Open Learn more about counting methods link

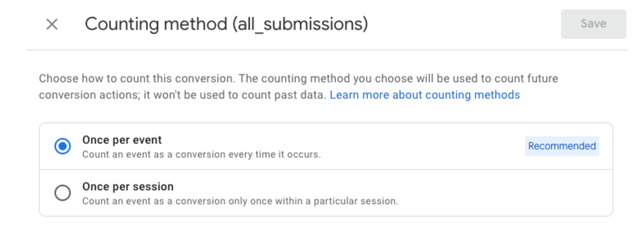coord(425,95)
